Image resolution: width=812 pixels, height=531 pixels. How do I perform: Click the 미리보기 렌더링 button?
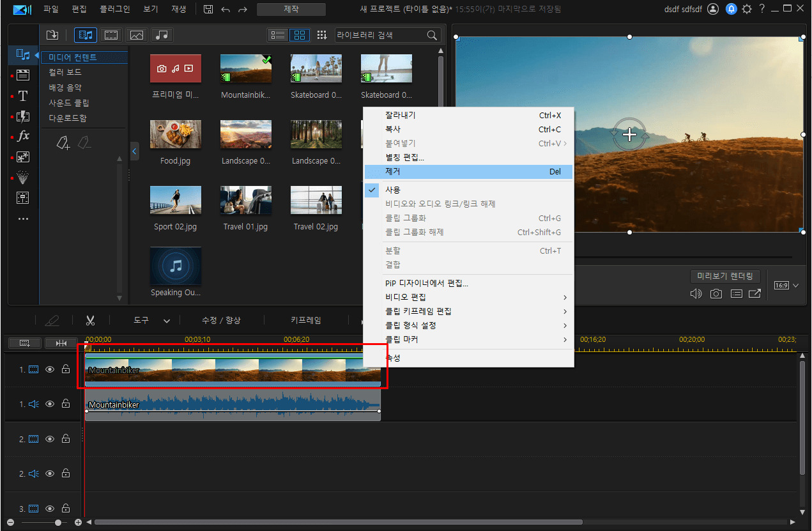tap(725, 276)
